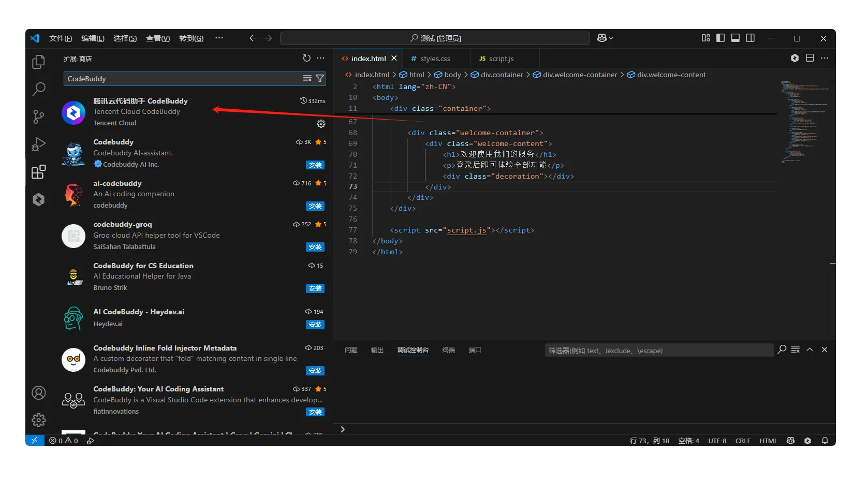Click gear icon for Tencent CodeBuddy extension
The width and height of the screenshot is (868, 480).
coord(321,124)
